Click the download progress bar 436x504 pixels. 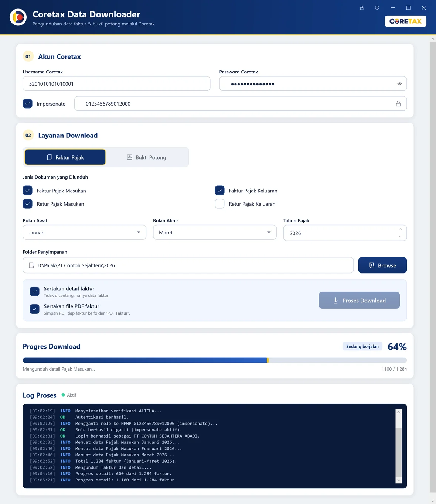pos(215,360)
